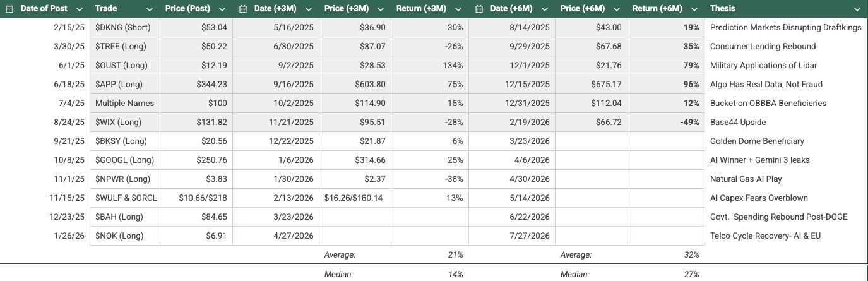The height and width of the screenshot is (281, 868).
Task: Click the -49% six-month return cell
Action: (666, 122)
